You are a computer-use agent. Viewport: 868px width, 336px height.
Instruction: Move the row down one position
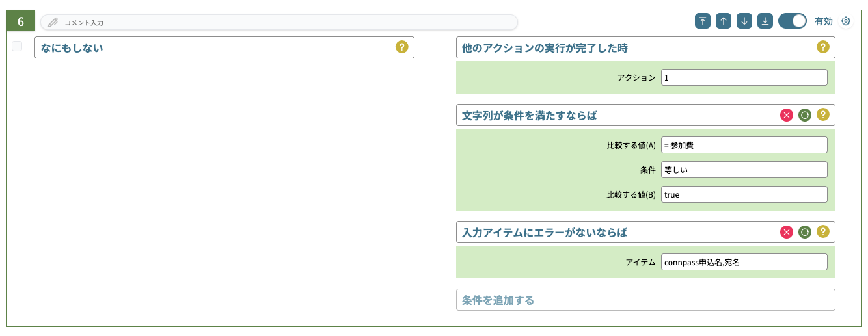tap(744, 21)
